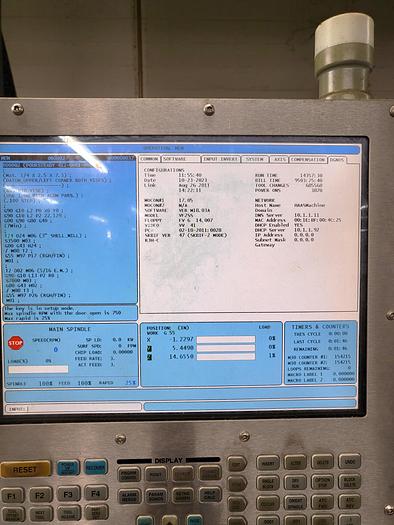Select X position value -1.2297

(182, 339)
